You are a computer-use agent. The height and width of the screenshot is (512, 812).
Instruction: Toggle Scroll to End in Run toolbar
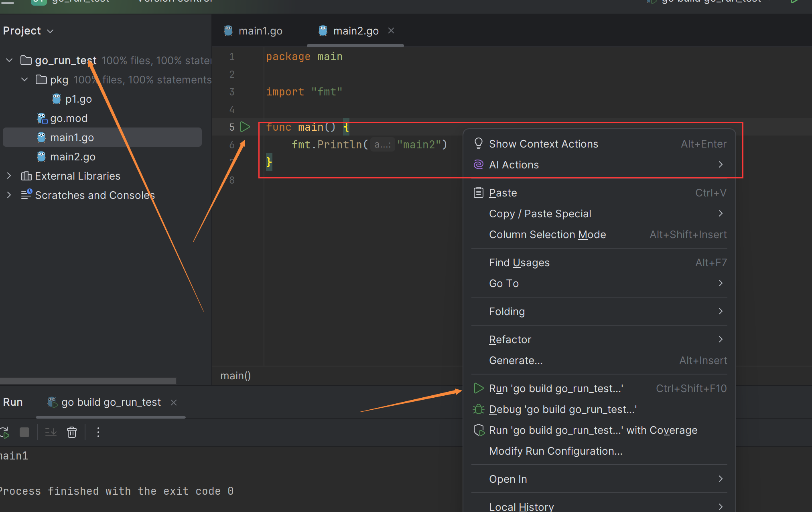click(x=51, y=432)
